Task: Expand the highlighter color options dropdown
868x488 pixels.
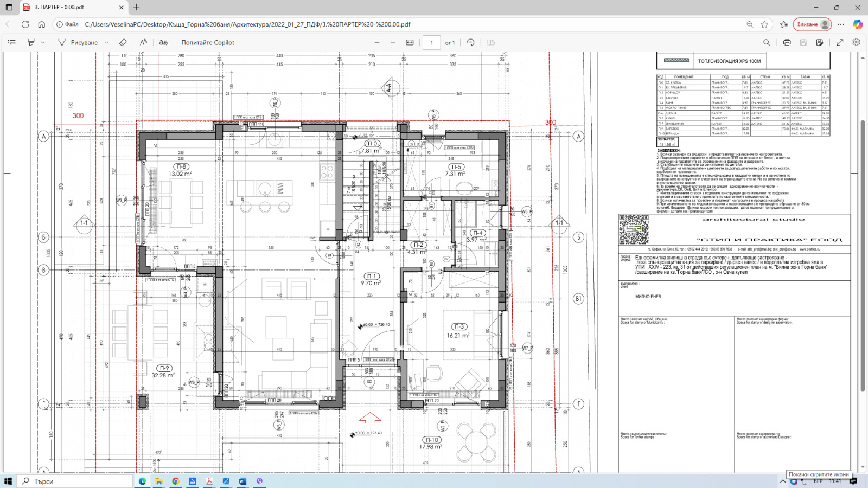Action: (43, 42)
